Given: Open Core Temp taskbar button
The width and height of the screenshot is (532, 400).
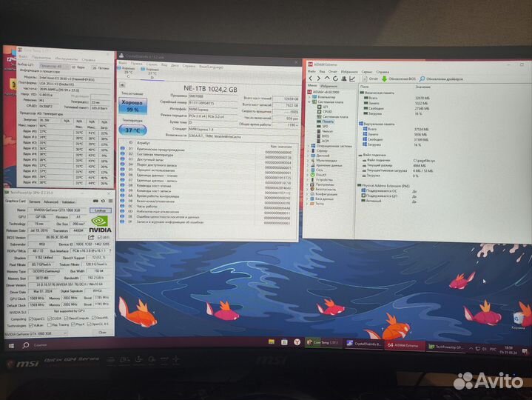Looking at the screenshot, I should [x=323, y=343].
